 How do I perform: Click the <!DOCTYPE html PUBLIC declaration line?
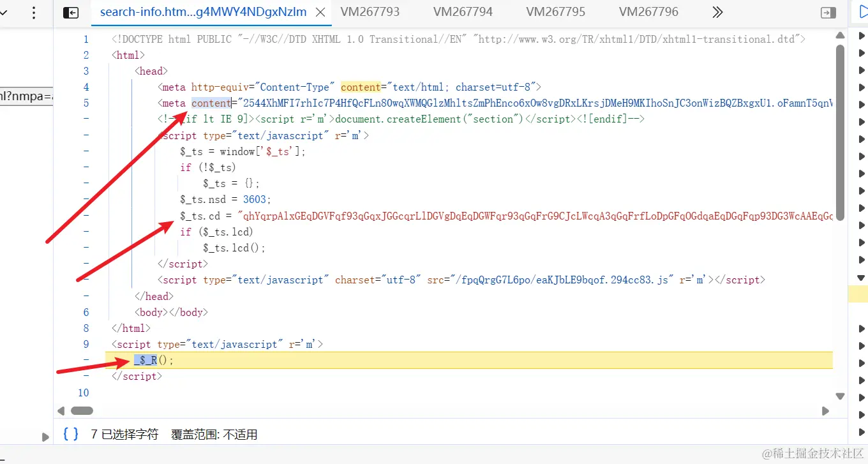[x=458, y=40]
